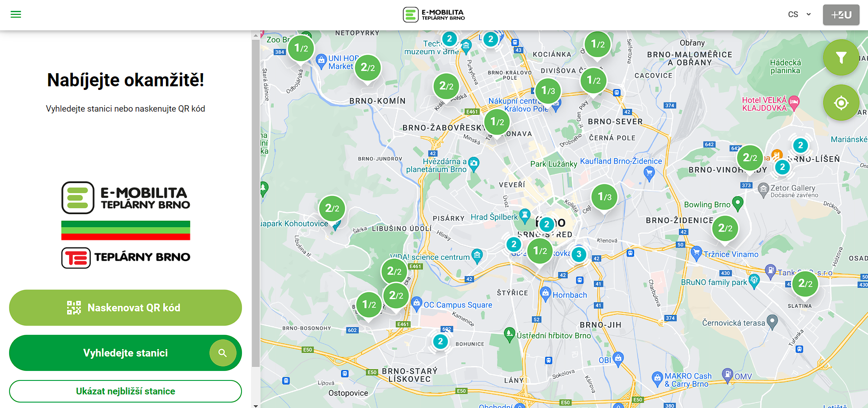Open the 1/2 marker near Zoo Brno

(301, 48)
